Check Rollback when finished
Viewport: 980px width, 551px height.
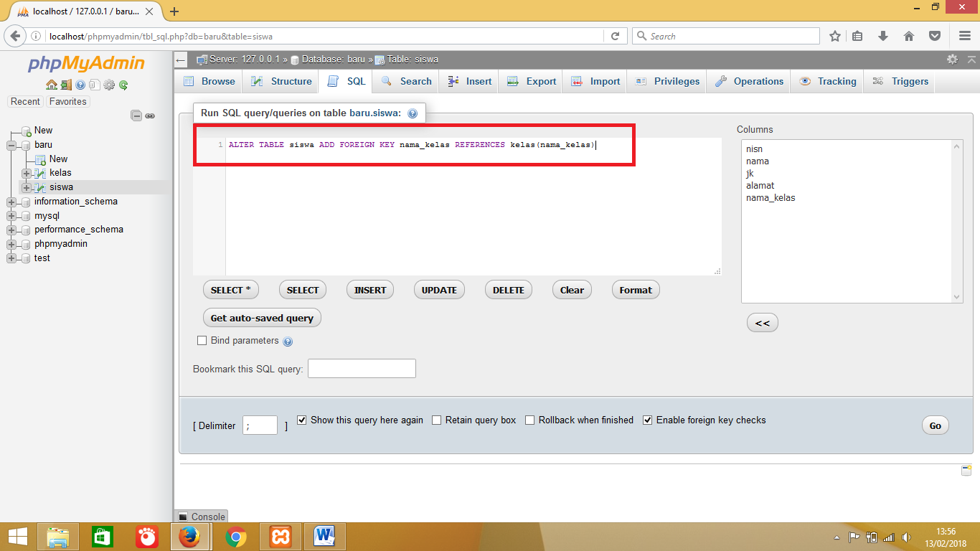tap(529, 420)
